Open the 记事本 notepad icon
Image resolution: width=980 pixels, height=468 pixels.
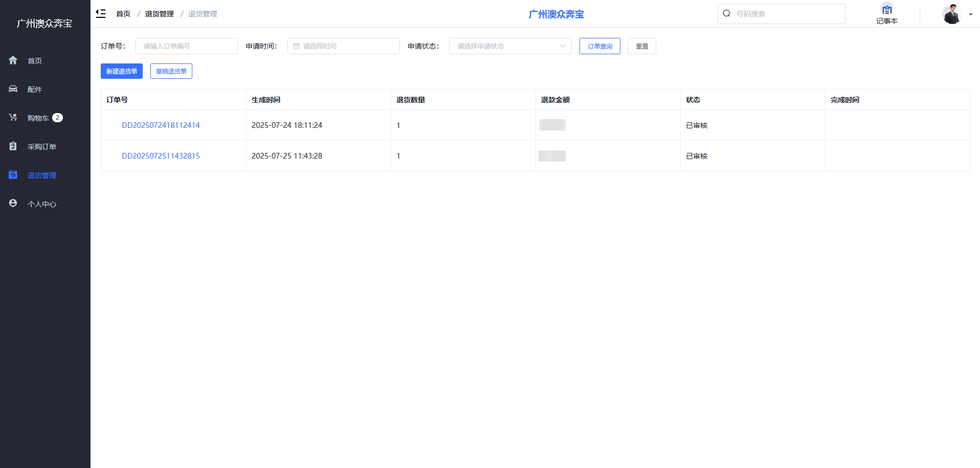point(887,9)
